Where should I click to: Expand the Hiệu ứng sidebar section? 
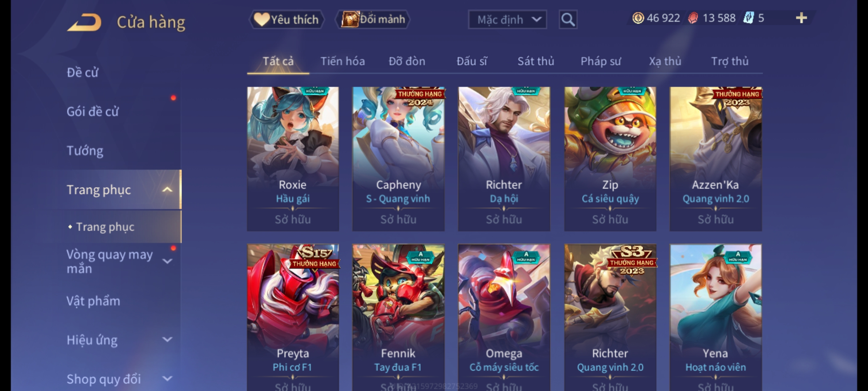[x=167, y=340]
